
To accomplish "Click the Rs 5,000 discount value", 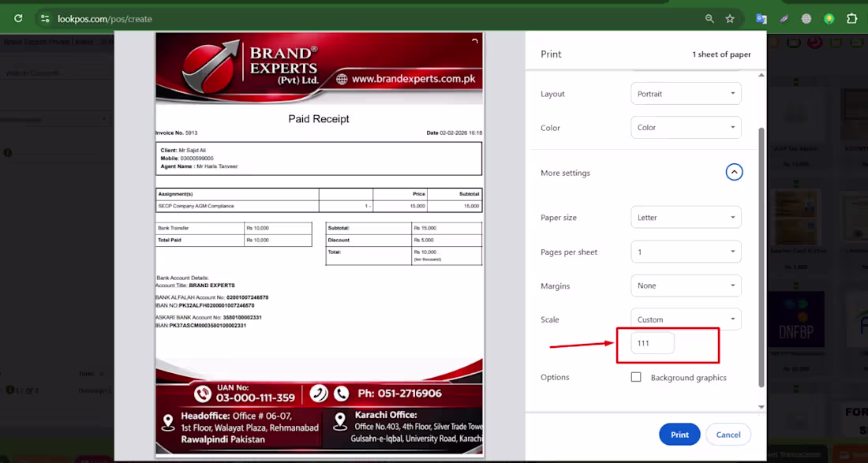I will coord(425,240).
